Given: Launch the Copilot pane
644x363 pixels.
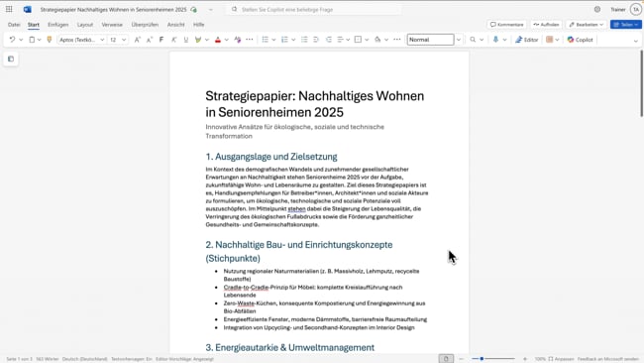Looking at the screenshot, I should [580, 40].
